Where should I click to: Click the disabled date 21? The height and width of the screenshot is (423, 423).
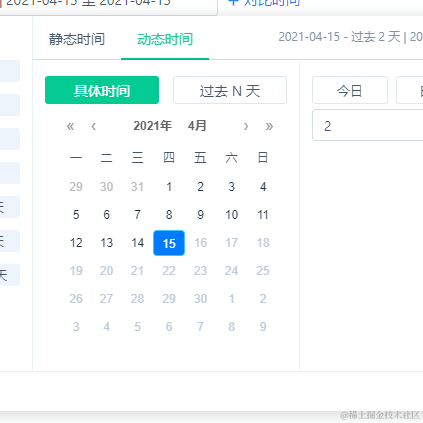coord(138,271)
